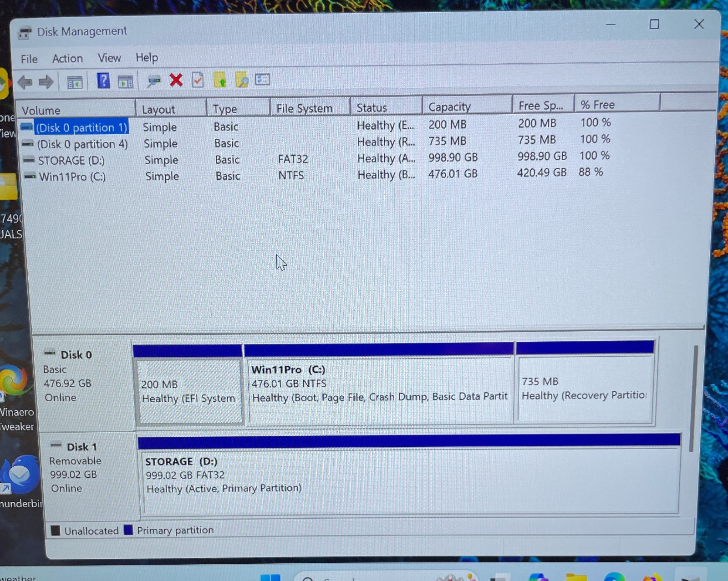This screenshot has height=581, width=728.
Task: Select (Disk 0 partition 4) volume row
Action: (x=82, y=144)
